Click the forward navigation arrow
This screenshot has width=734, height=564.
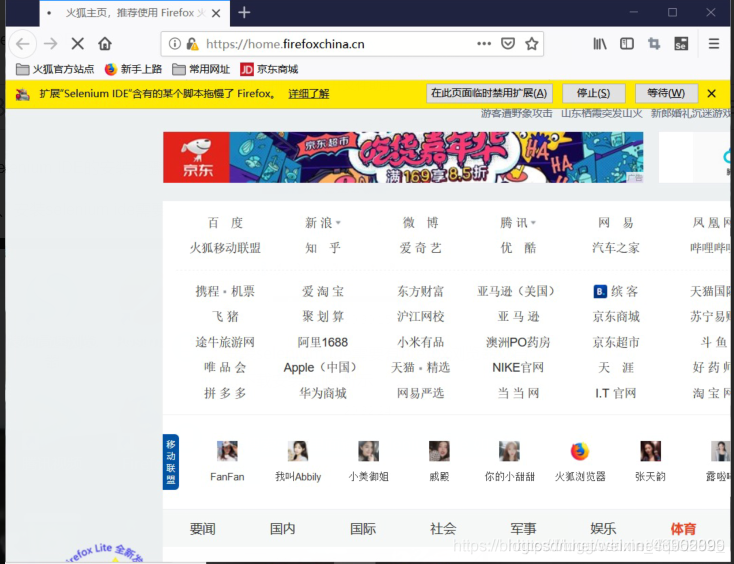[x=51, y=44]
